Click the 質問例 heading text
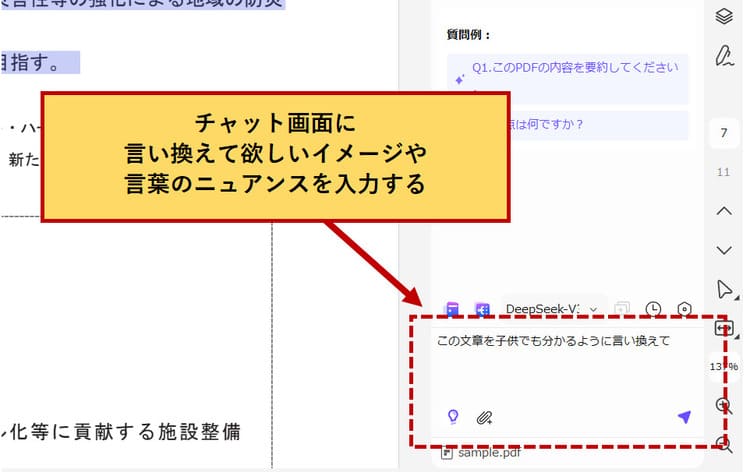Viewport: 750px width, 476px height. [468, 35]
